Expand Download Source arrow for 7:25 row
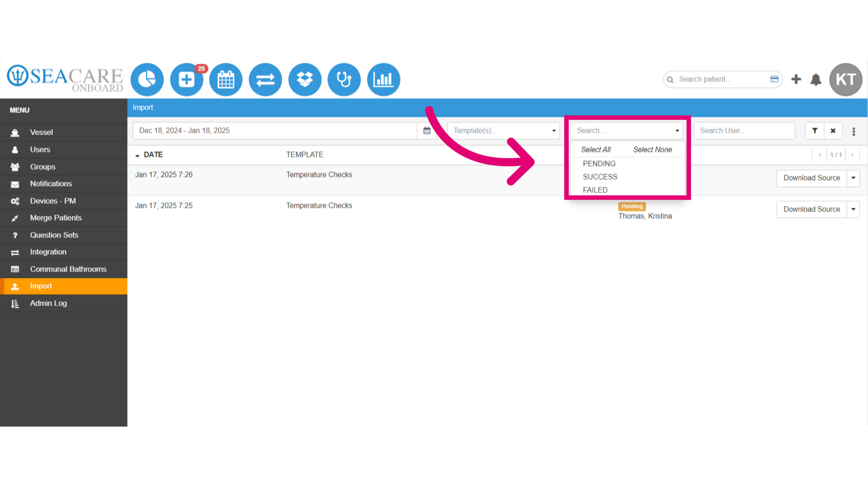Screen dimensions: 868x488 click(x=854, y=209)
